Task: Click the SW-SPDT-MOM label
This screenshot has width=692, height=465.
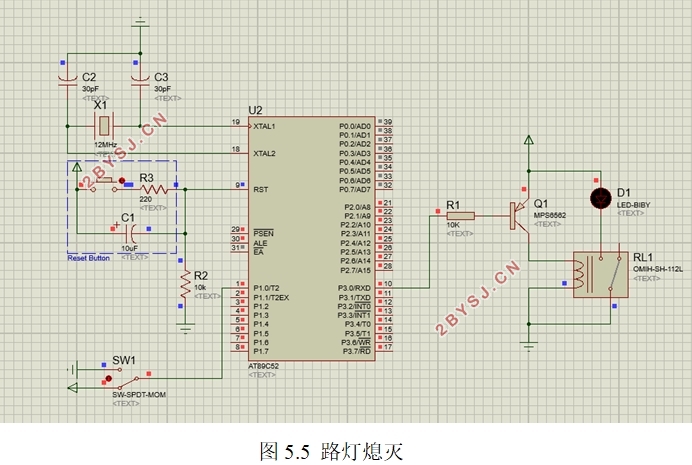Action: [139, 394]
